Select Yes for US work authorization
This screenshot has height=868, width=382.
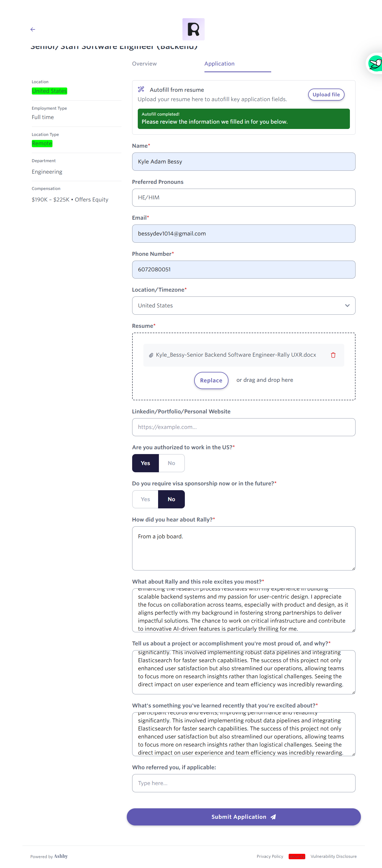point(145,463)
